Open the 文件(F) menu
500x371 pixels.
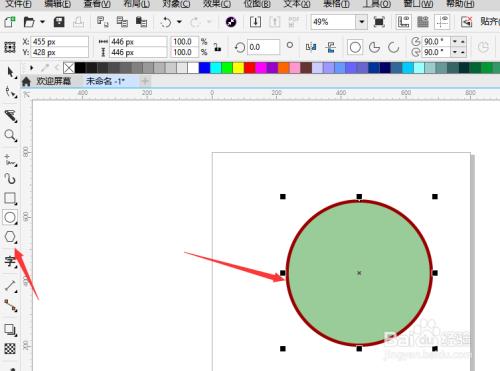(18, 4)
